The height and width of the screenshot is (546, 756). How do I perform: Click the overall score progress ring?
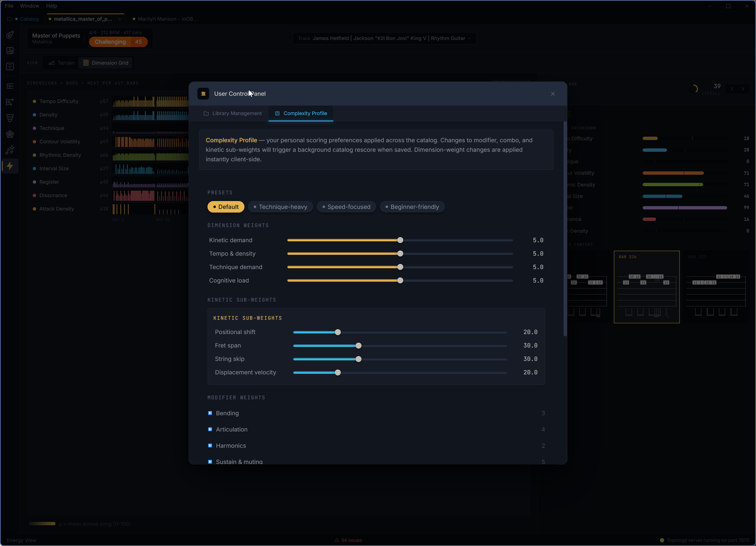pyautogui.click(x=694, y=89)
